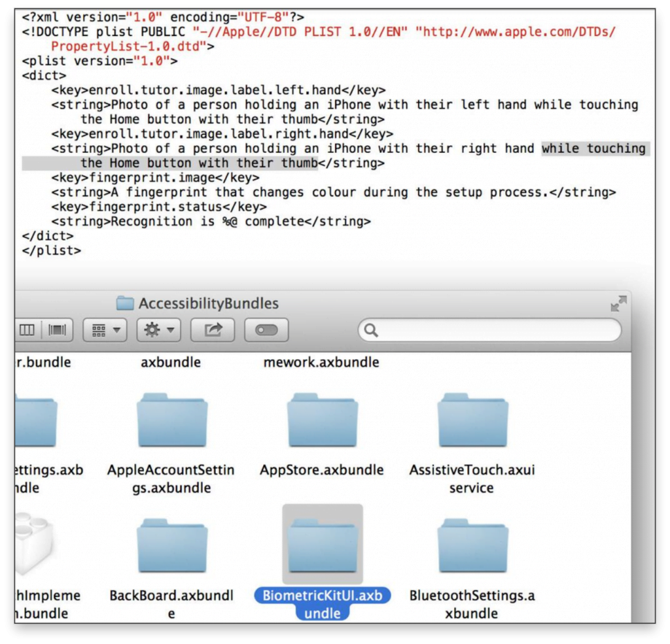This screenshot has width=670, height=644.
Task: Select the BackBoard.axbundle folder
Action: pos(171,548)
